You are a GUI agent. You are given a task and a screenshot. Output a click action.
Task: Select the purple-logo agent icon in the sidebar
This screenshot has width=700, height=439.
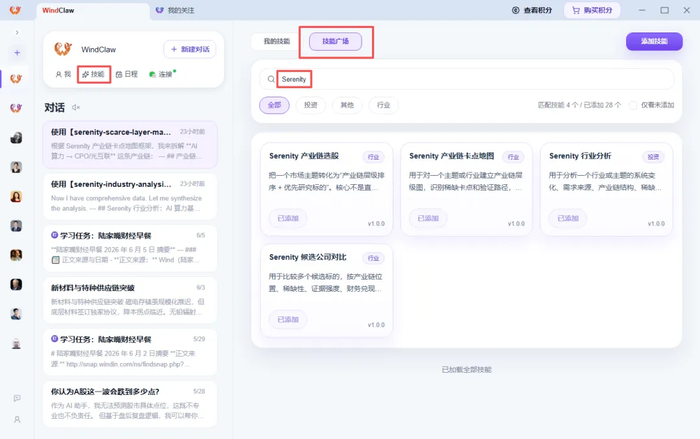(x=16, y=108)
